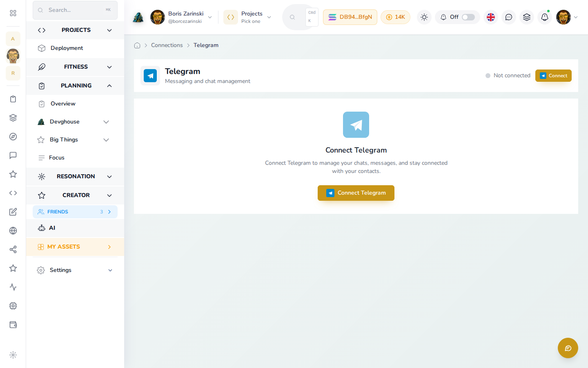This screenshot has width=588, height=368.
Task: Go to Connections breadcrumb link
Action: pos(167,45)
